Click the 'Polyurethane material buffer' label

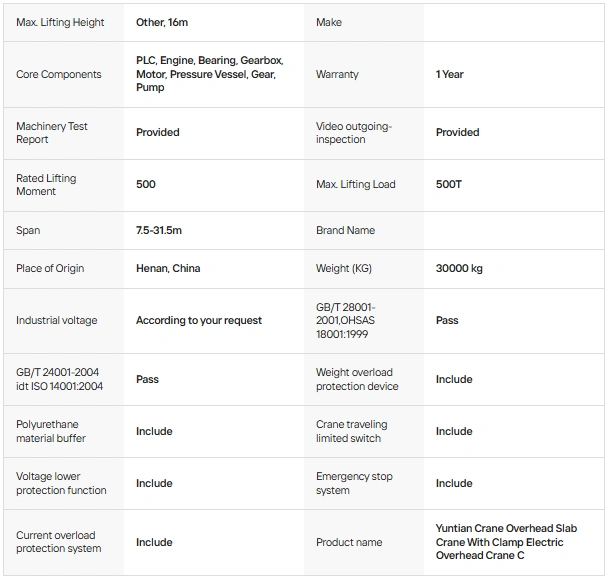(51, 431)
